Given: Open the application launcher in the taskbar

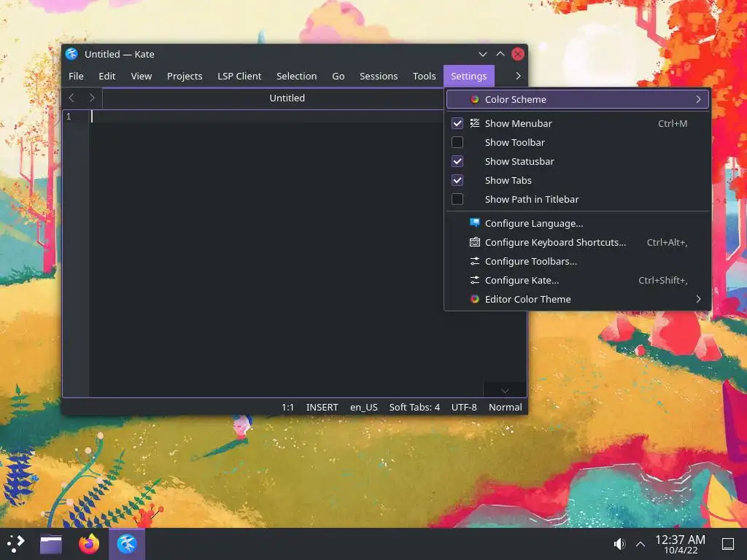Looking at the screenshot, I should [16, 544].
